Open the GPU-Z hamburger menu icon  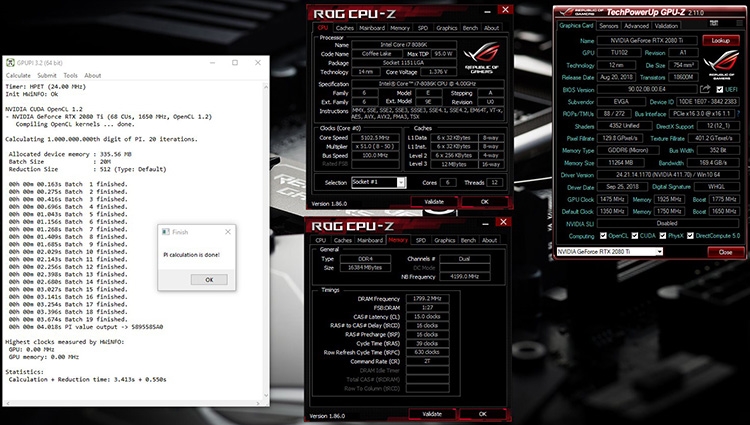click(x=740, y=23)
